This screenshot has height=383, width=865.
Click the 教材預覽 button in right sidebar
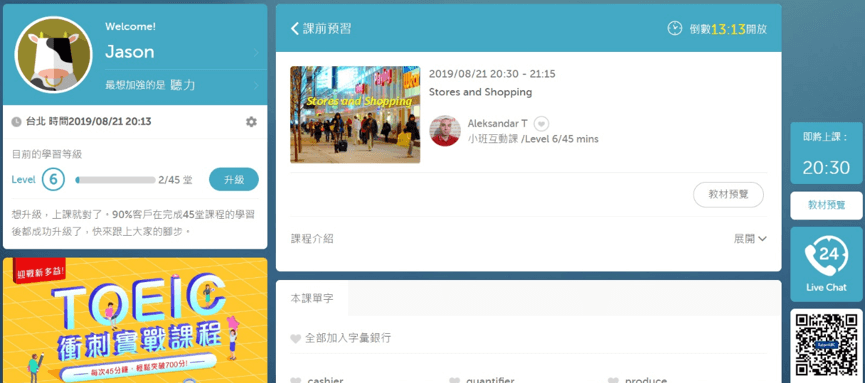(826, 205)
